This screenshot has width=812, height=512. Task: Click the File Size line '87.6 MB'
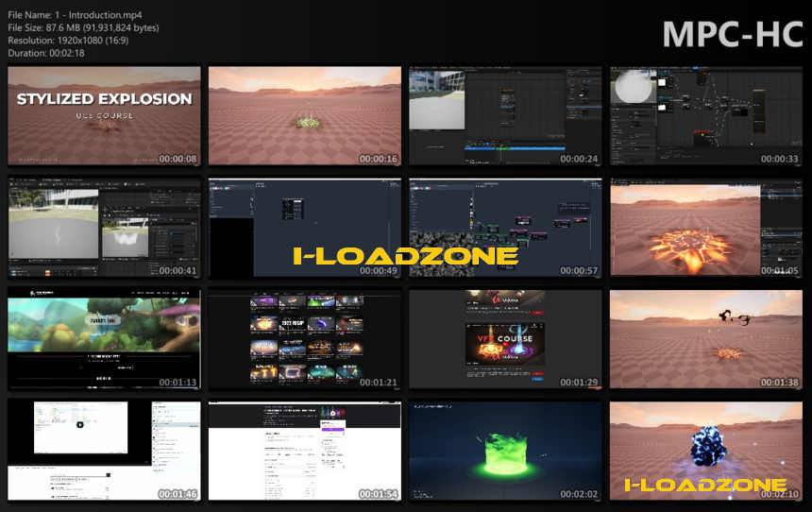(x=62, y=27)
